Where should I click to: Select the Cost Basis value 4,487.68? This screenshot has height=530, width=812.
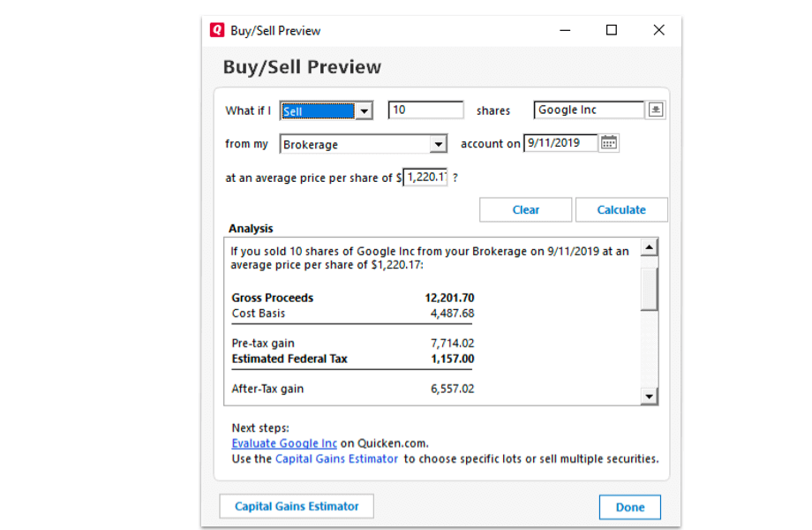click(452, 314)
